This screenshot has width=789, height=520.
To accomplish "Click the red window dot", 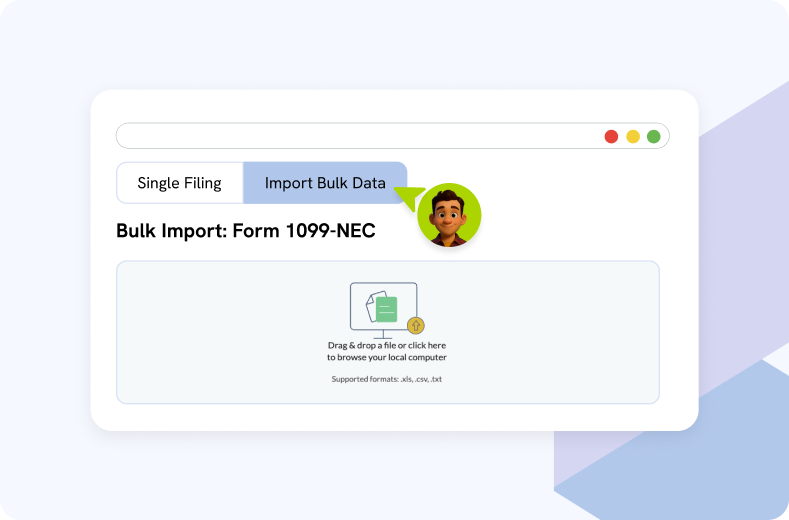I will (611, 136).
